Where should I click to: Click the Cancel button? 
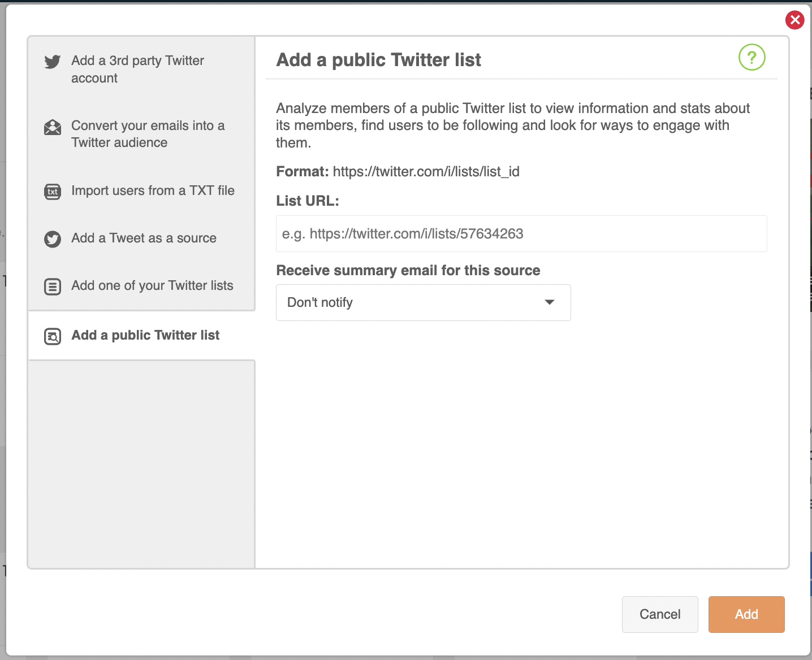(x=660, y=614)
